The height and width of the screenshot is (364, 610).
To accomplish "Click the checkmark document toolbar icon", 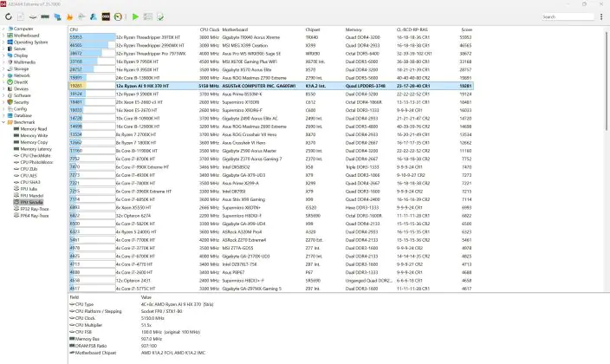I will click(160, 16).
